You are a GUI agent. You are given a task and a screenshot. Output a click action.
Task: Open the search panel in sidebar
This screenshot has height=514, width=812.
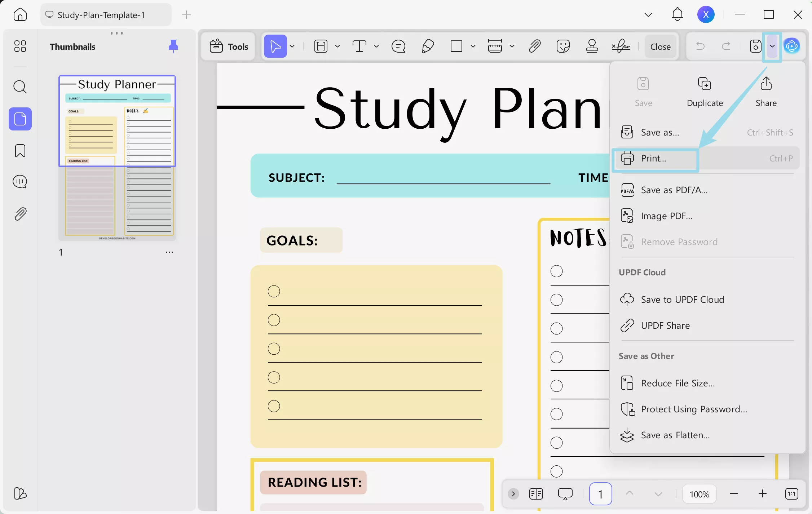(20, 87)
